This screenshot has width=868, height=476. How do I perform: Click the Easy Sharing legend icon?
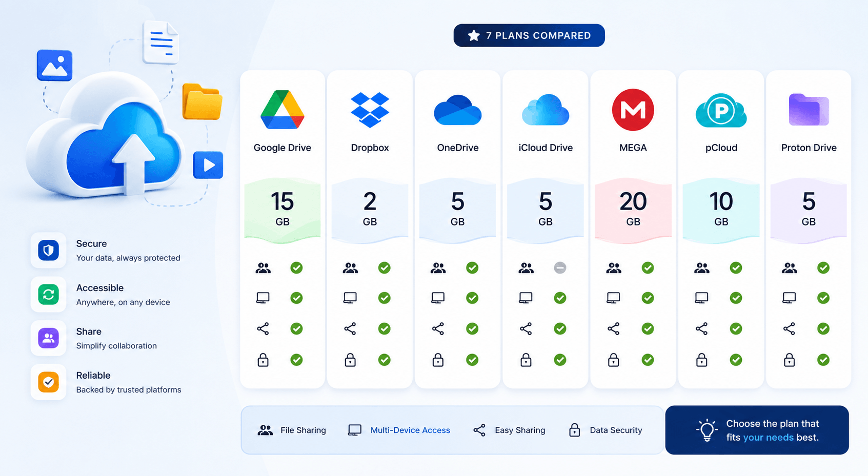pos(479,430)
